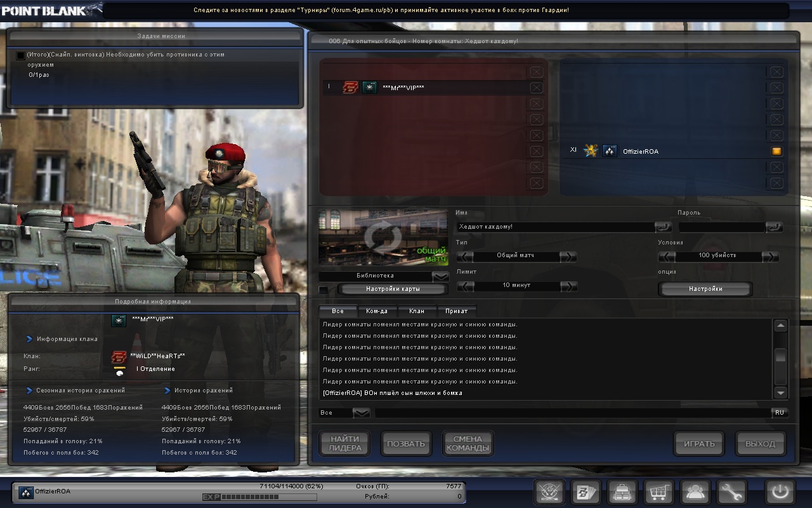Click left arrow of 10 минут limit
This screenshot has height=508, width=812.
click(x=465, y=286)
